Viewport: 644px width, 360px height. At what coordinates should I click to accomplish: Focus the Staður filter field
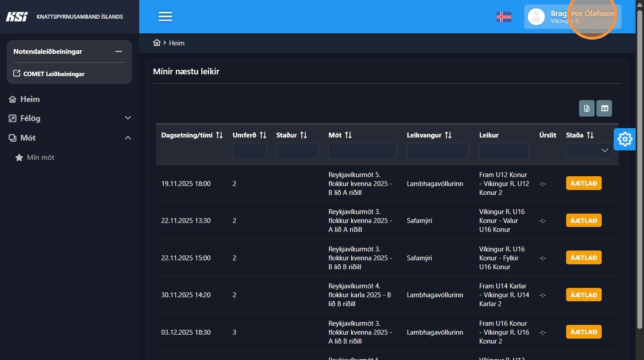297,151
